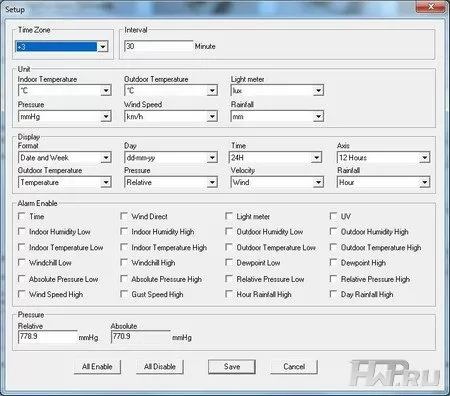Enable the Wind Direct alarm checkbox
Image resolution: width=450 pixels, height=396 pixels.
click(124, 216)
